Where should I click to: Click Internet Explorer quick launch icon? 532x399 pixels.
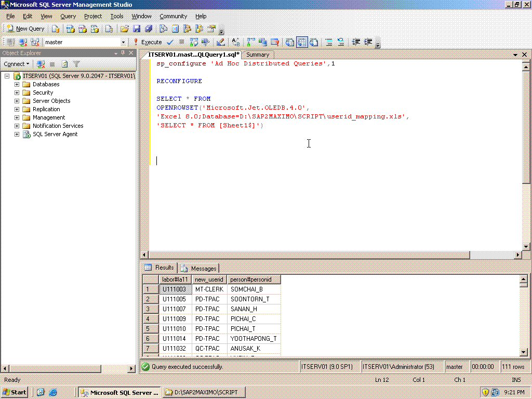(x=53, y=392)
